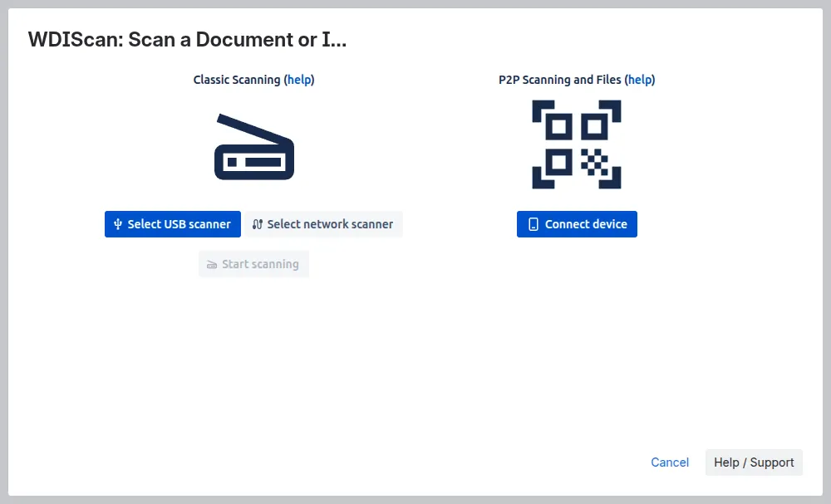
Task: Open help link next to Classic Scanning
Action: (x=299, y=80)
